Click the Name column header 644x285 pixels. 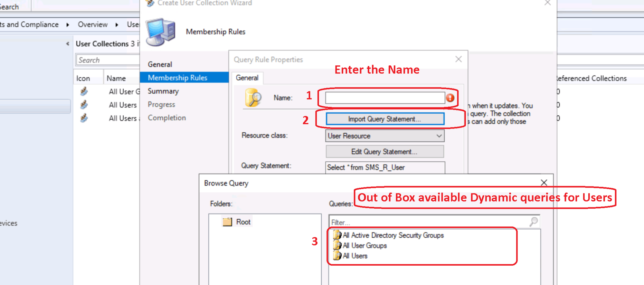[116, 78]
